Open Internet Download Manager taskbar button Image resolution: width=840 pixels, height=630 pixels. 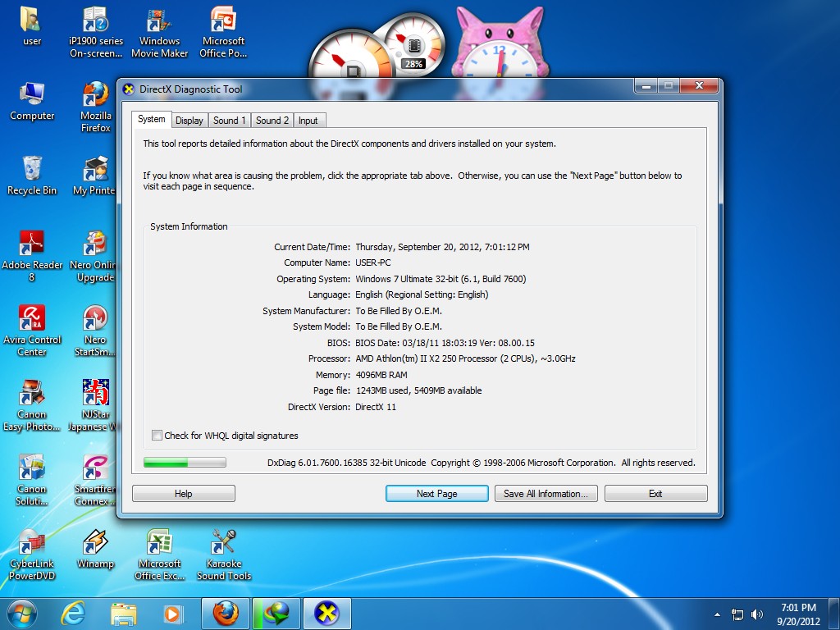point(276,614)
